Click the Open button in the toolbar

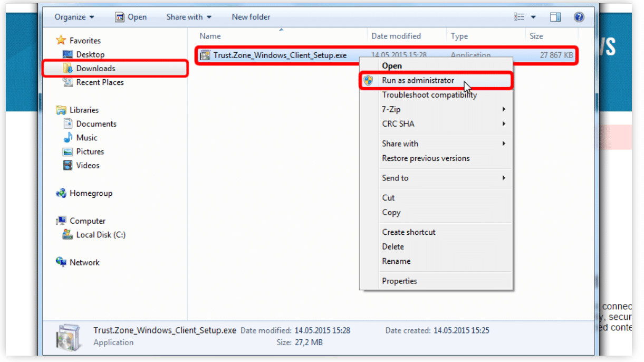[131, 17]
